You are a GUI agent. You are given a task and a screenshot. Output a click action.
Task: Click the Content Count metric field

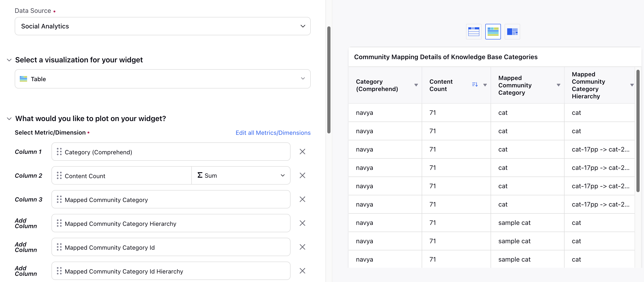(x=121, y=175)
